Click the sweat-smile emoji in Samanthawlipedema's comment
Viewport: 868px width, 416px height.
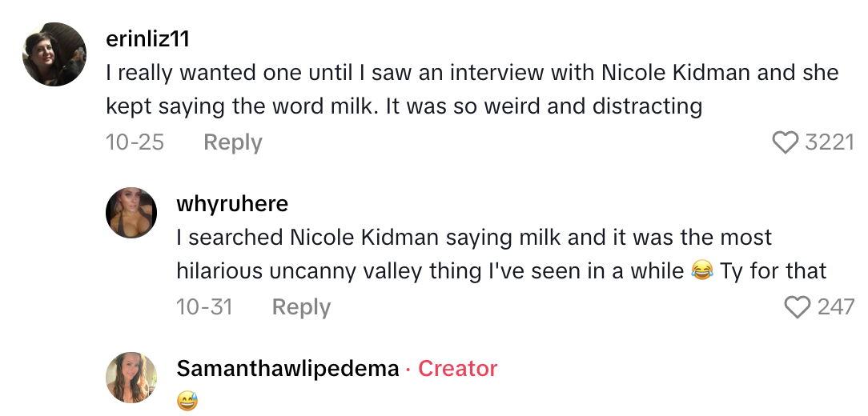tap(187, 401)
